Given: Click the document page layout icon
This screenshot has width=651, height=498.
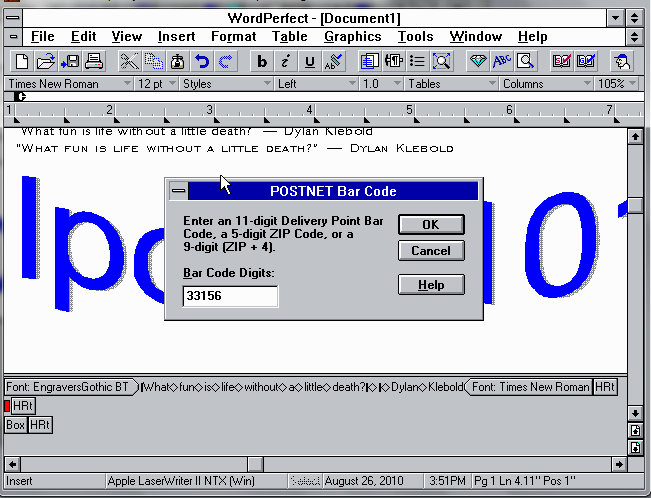Looking at the screenshot, I should (x=369, y=62).
